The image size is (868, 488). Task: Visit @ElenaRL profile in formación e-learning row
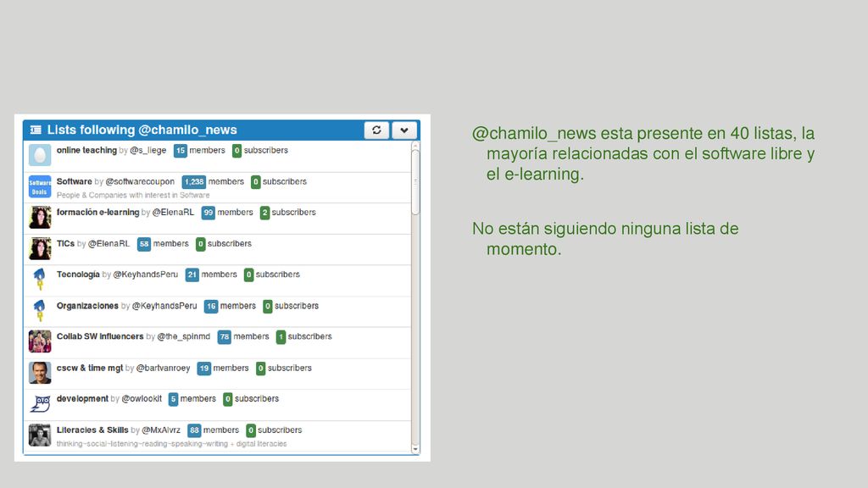coord(173,213)
